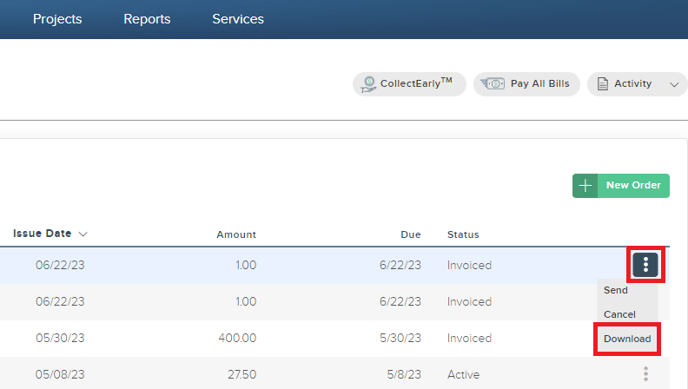
Task: Click the 5/8/23 due date
Action: pyautogui.click(x=404, y=375)
